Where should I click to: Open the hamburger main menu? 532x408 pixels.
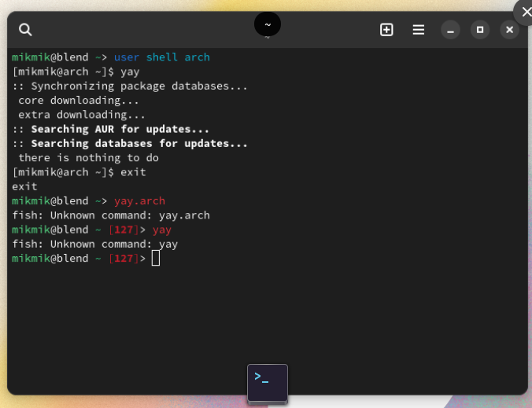pyautogui.click(x=419, y=30)
